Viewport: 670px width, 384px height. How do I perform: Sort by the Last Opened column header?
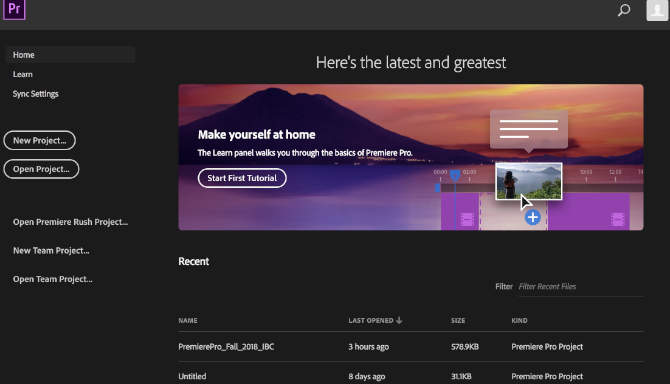coord(370,320)
